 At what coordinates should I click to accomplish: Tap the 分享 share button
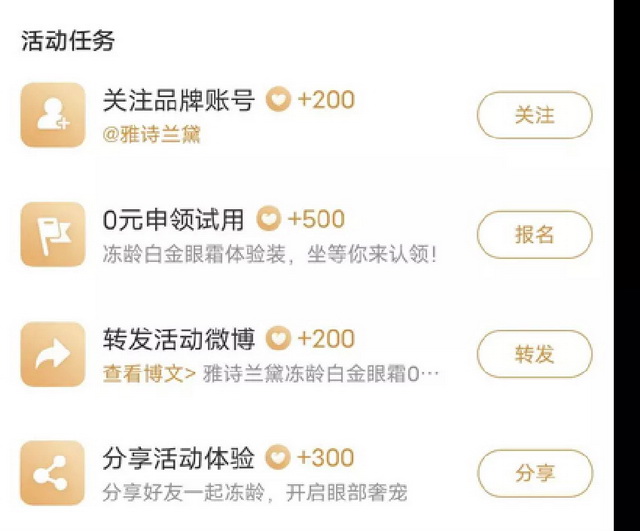[534, 473]
